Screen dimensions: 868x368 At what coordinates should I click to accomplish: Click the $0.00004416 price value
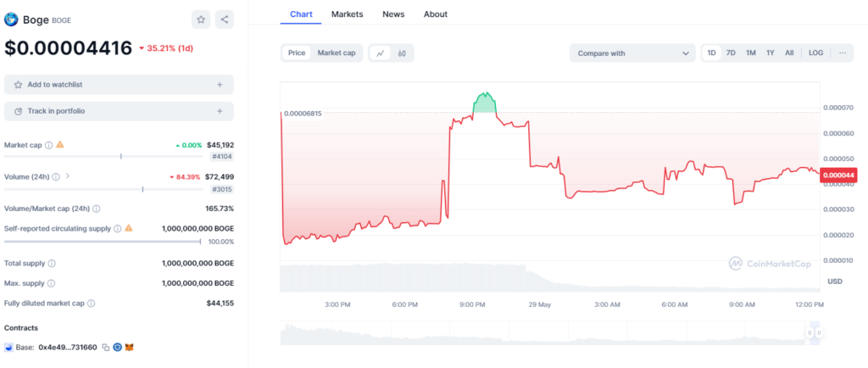[x=68, y=48]
